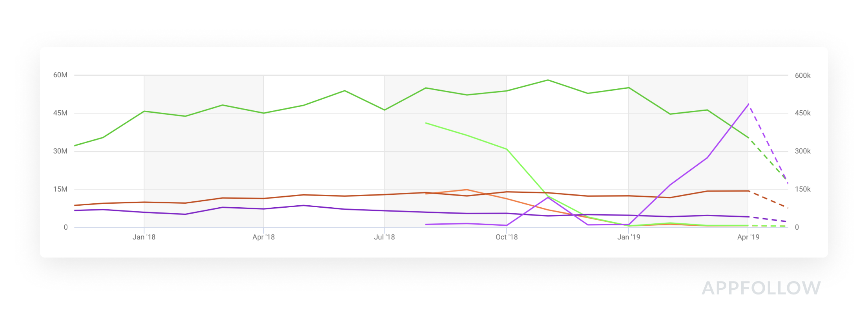Click the 150k right axis label

(802, 189)
